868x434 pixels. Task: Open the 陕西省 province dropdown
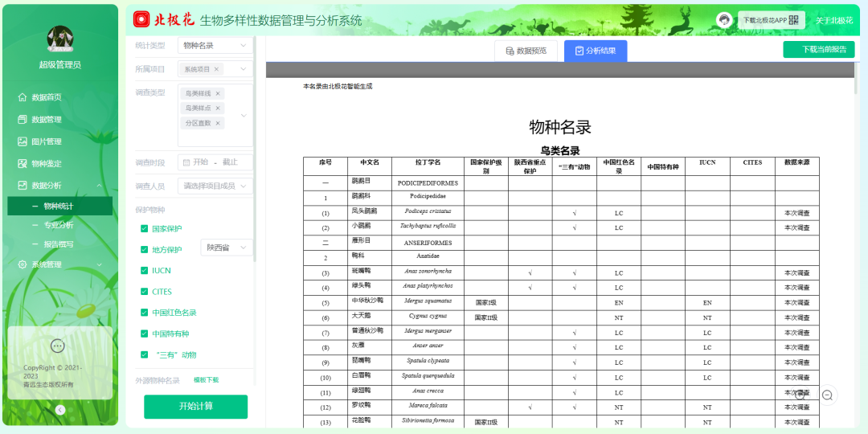227,248
